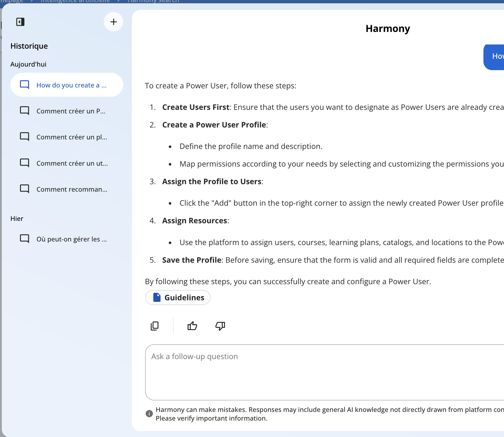
Task: Open 'Comment créer un pl...' conversation
Action: click(x=67, y=137)
